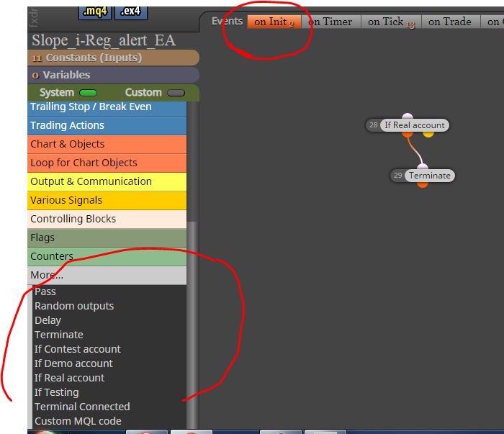The height and width of the screenshot is (434, 504).
Task: Download the .ex4 compiled file
Action: (x=131, y=12)
